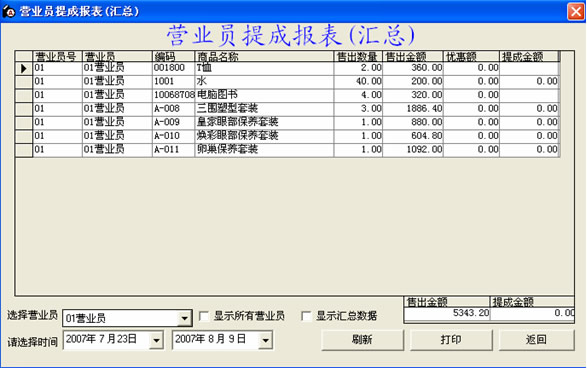Screen dimensions: 587x369
Task: Click the 604.80 sales amount cell
Action: [x=413, y=136]
